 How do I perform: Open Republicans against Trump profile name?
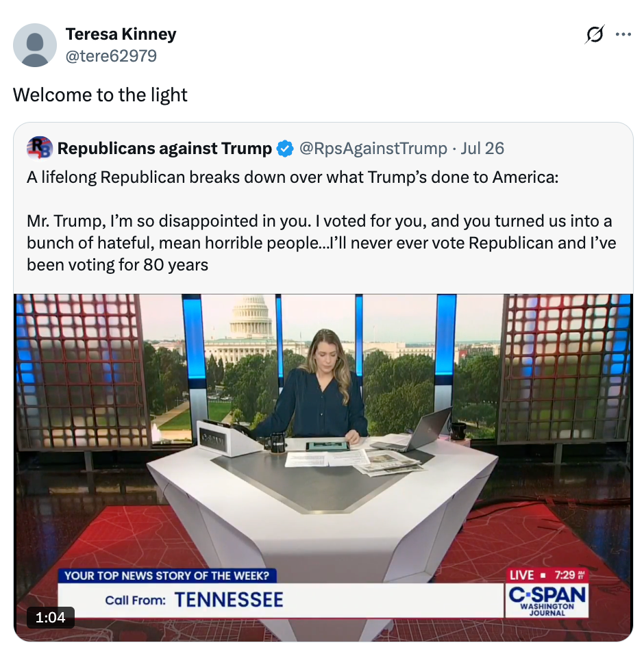tap(164, 149)
